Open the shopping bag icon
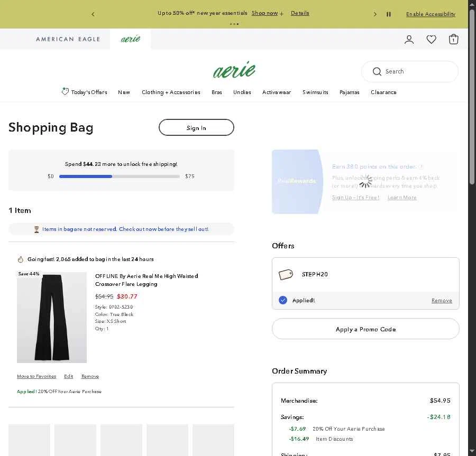 454,39
